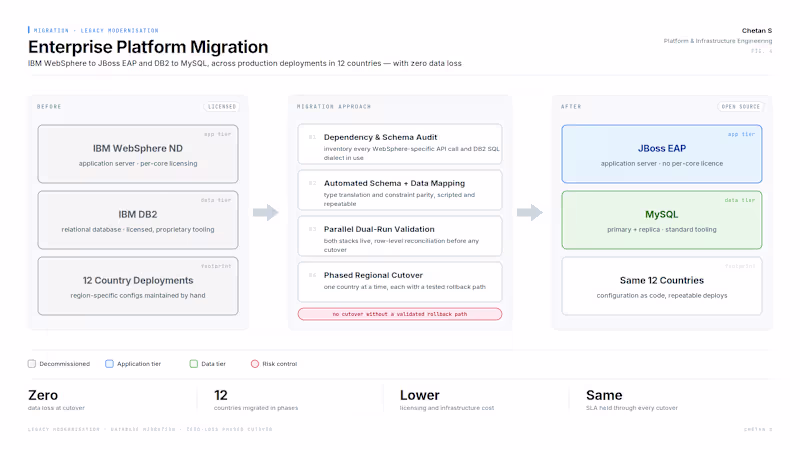Viewport: 800px width, 450px height.
Task: Open the Parallel Dual-Run Validation step
Action: tap(400, 236)
